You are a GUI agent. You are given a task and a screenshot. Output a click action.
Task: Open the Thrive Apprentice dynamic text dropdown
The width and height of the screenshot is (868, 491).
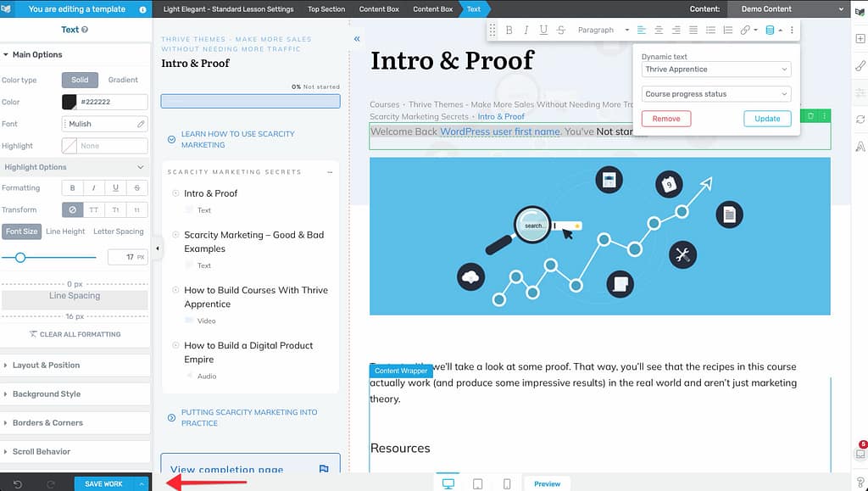[715, 70]
